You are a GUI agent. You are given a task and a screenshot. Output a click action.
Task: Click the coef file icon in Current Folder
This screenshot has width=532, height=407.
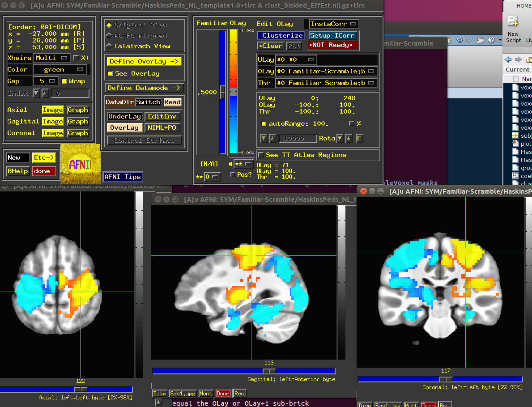[x=515, y=176]
